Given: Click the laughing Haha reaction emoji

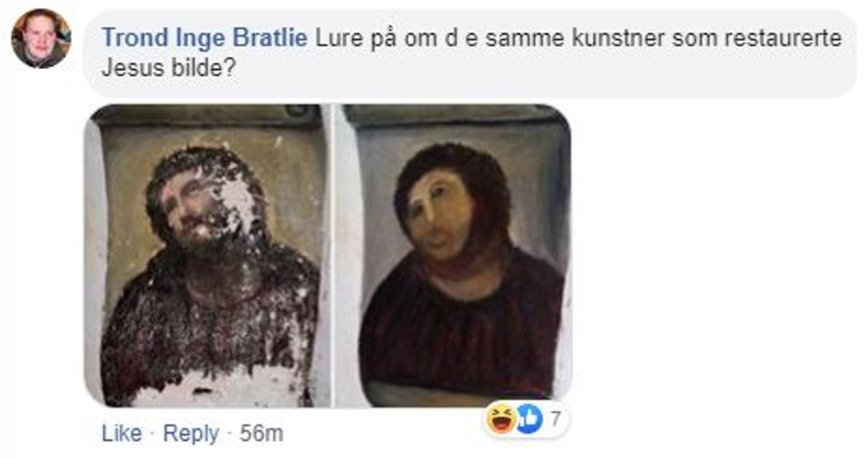Looking at the screenshot, I should pos(501,419).
